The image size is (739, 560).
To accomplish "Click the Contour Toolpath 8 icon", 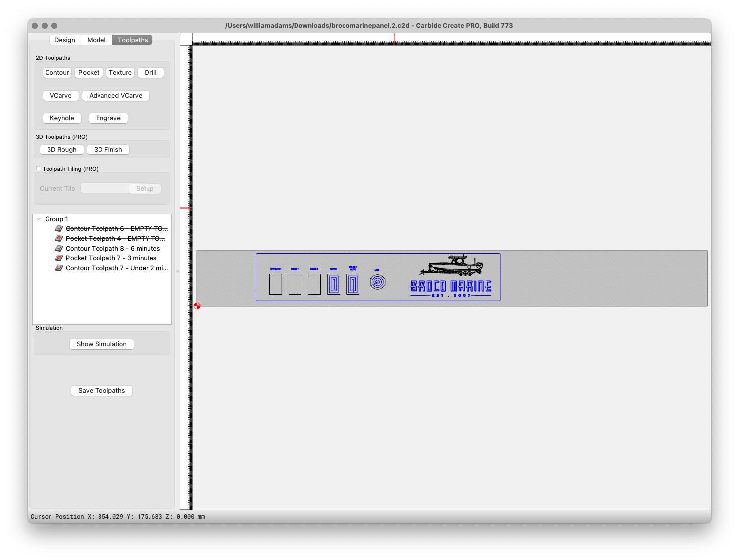I will click(59, 248).
